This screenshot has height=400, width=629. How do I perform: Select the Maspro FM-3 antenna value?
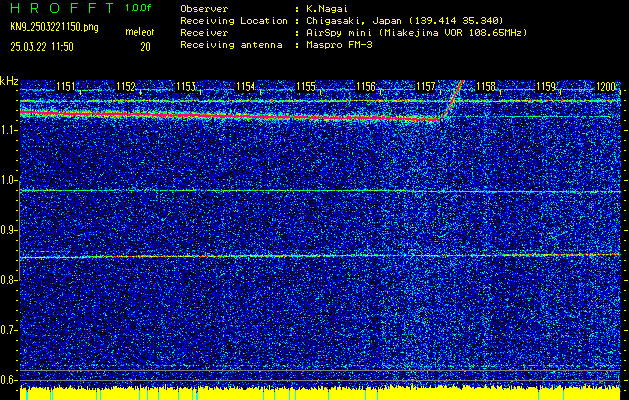[x=339, y=45]
